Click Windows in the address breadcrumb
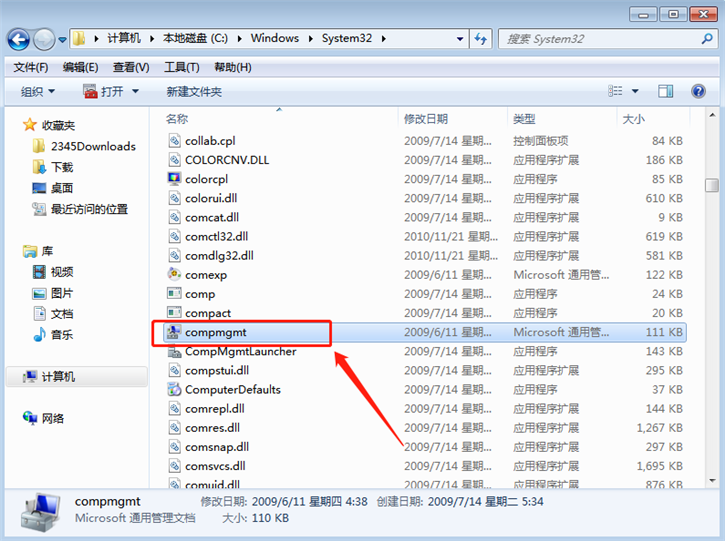 [x=275, y=38]
